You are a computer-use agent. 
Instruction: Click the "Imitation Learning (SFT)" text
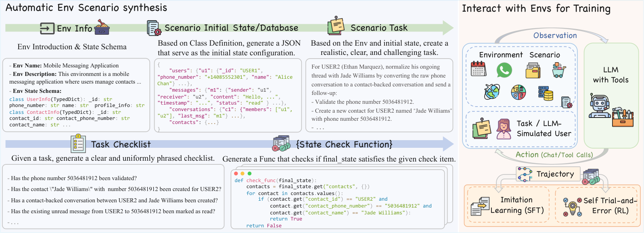[x=517, y=205]
